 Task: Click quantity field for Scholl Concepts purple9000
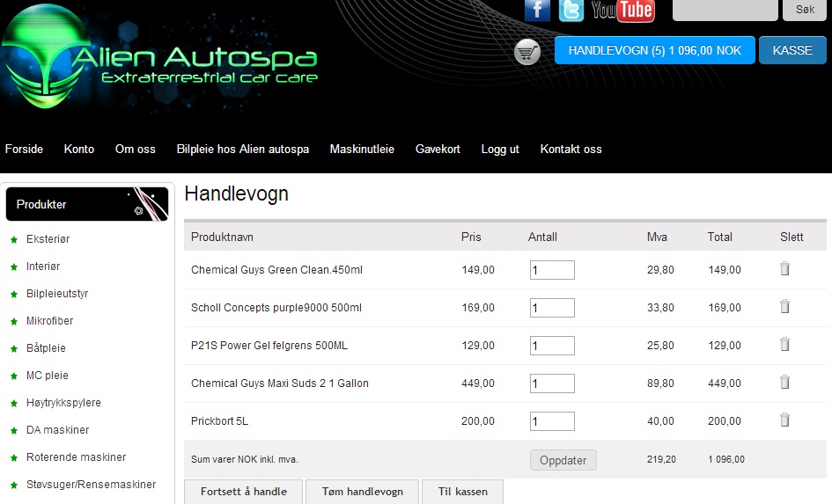pyautogui.click(x=552, y=307)
